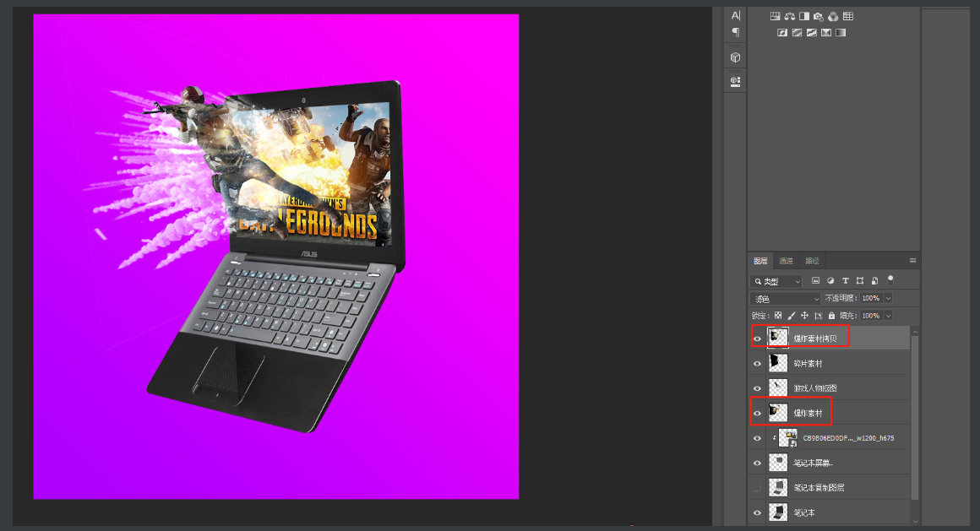Select the 爆炸素材 layer thumbnail
This screenshot has width=980, height=531.
(778, 412)
